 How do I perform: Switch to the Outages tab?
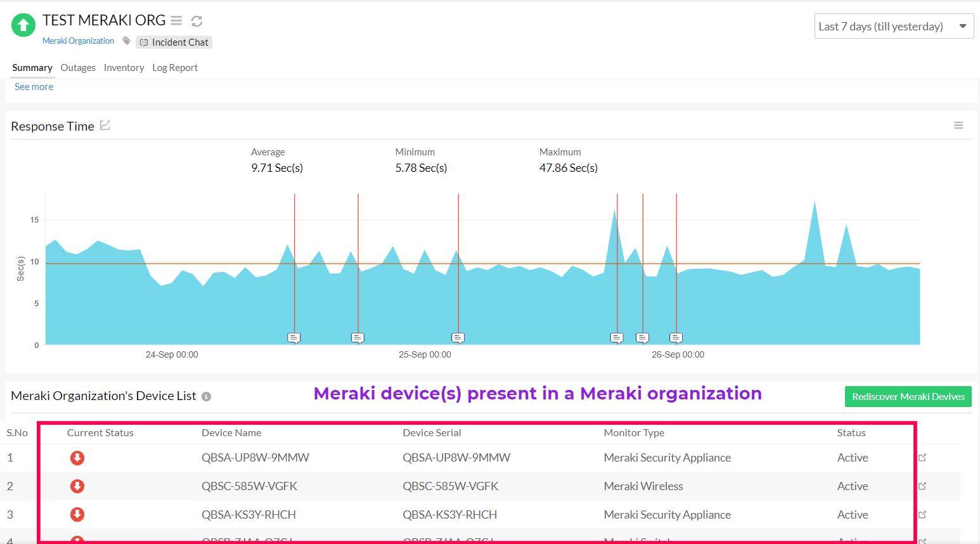pos(78,68)
